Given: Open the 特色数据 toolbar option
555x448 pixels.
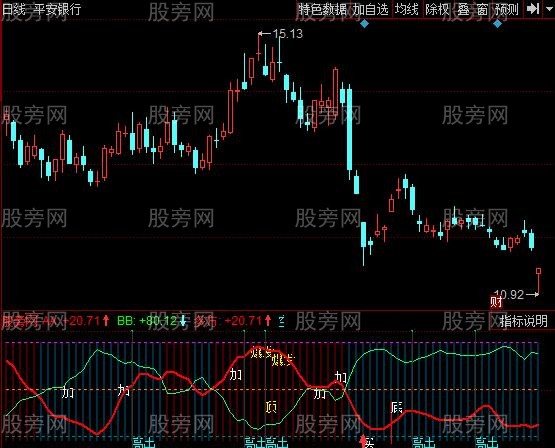Looking at the screenshot, I should [322, 9].
